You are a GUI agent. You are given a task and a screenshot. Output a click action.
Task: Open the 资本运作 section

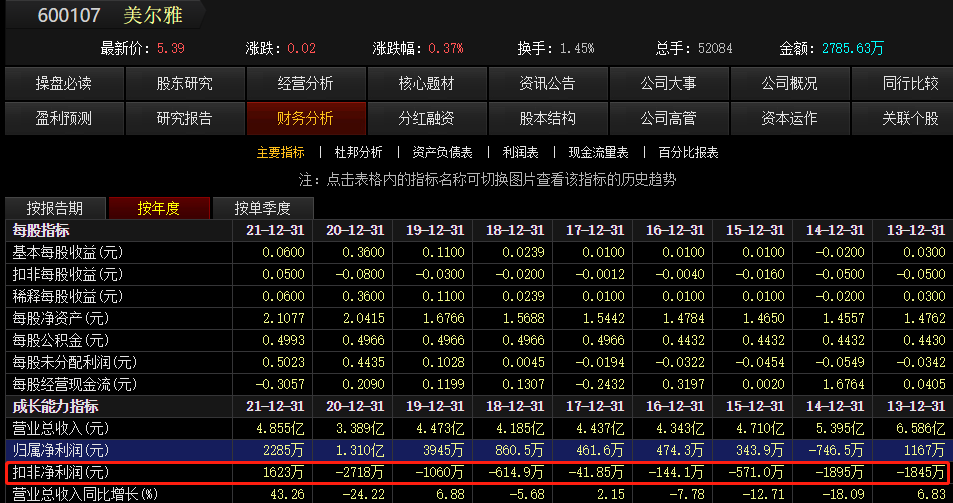point(790,118)
